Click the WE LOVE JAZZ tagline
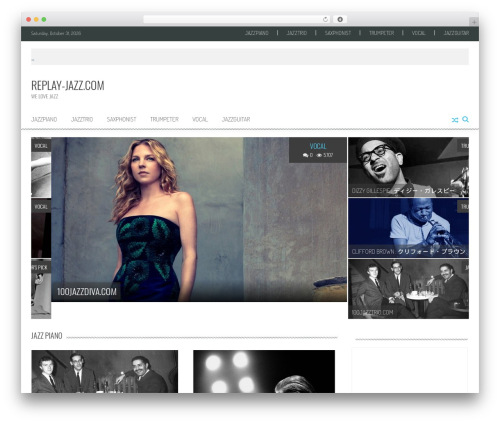 (45, 97)
